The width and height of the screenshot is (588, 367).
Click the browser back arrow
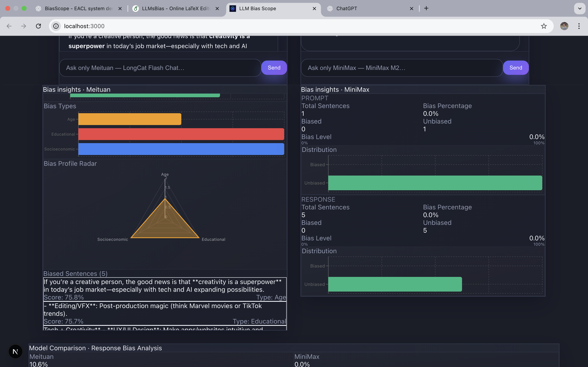click(9, 26)
